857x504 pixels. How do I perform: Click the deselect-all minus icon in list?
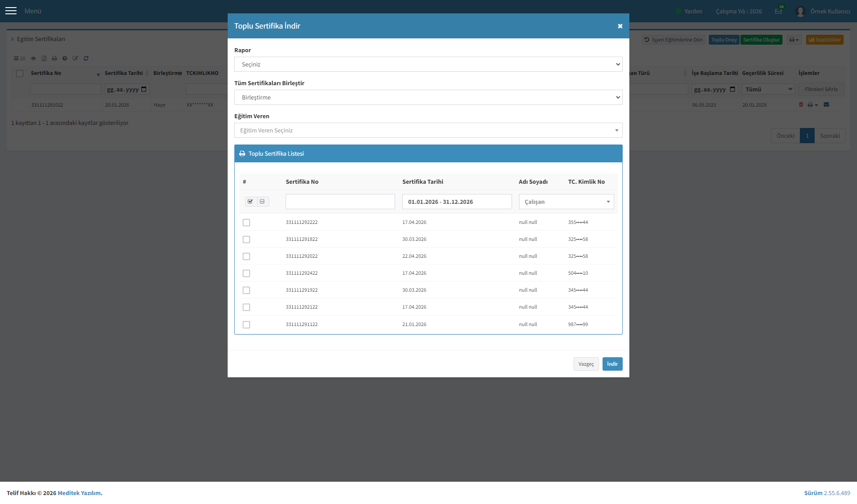point(262,202)
